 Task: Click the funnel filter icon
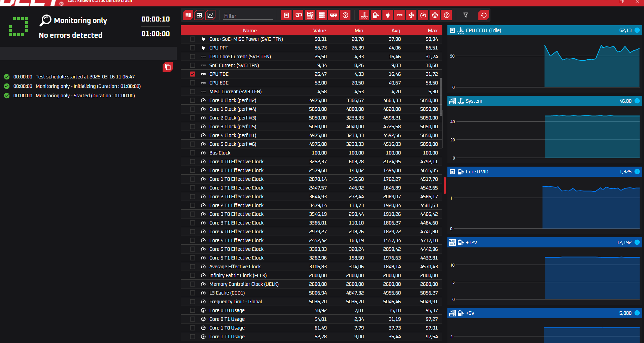click(x=466, y=15)
